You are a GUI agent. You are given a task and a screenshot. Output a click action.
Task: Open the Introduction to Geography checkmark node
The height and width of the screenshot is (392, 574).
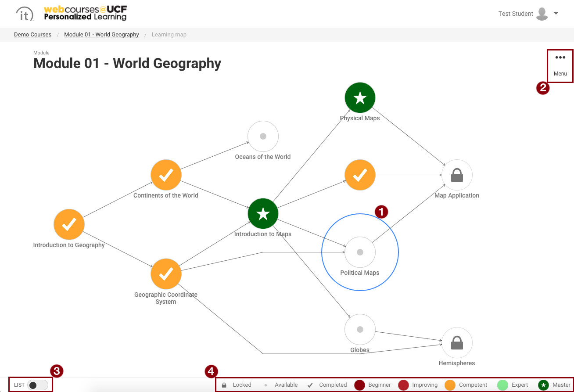coord(69,224)
